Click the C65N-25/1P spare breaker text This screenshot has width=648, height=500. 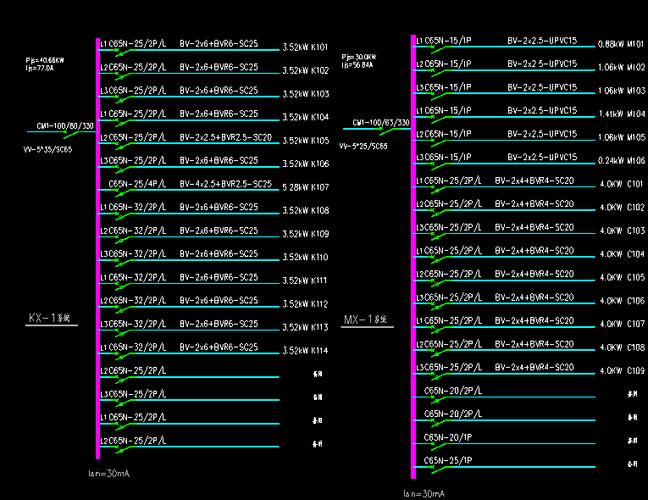448,460
